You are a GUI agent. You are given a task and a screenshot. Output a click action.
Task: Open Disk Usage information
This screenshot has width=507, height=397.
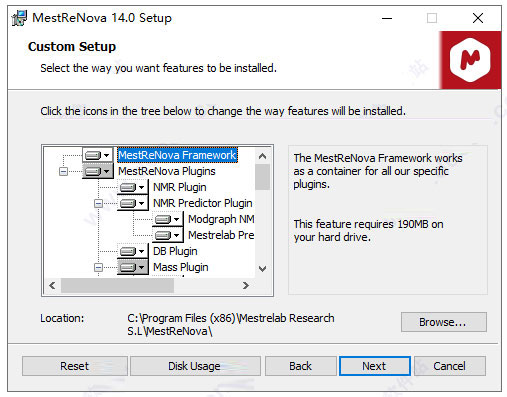(x=195, y=366)
